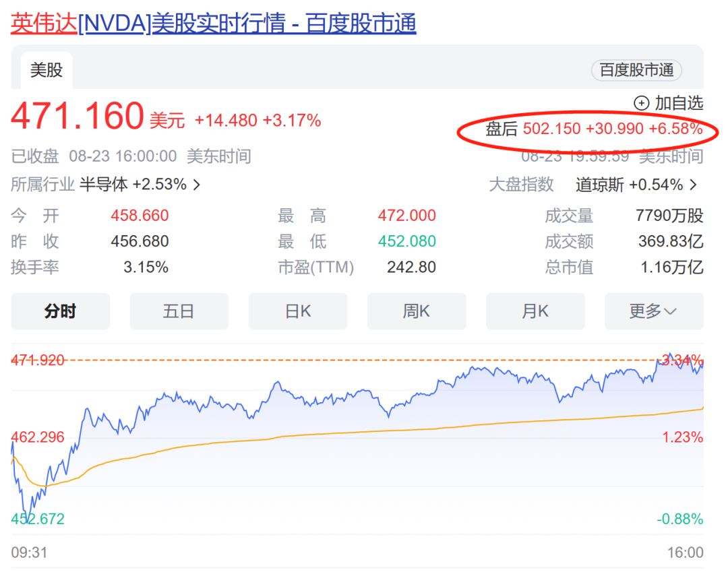Select the 美股 tab
The width and height of the screenshot is (728, 572).
point(47,70)
